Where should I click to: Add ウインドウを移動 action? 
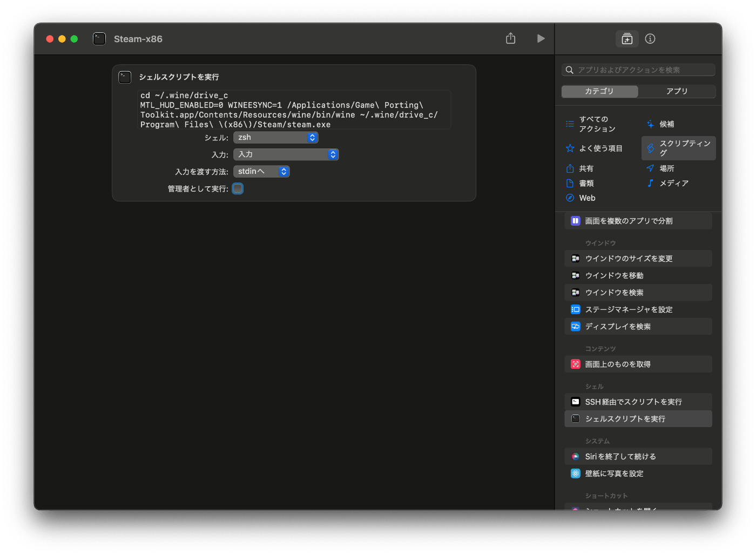(x=638, y=275)
